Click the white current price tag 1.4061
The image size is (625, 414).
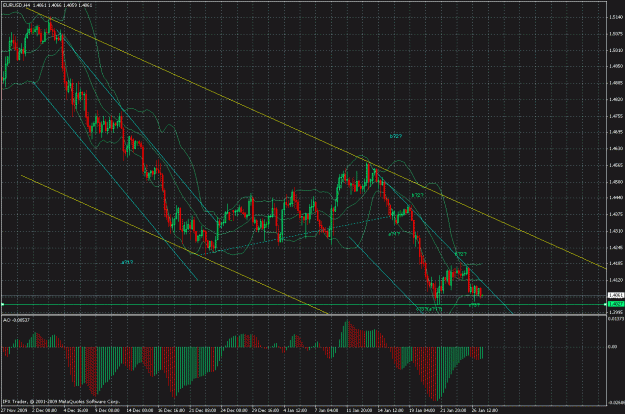[615, 295]
